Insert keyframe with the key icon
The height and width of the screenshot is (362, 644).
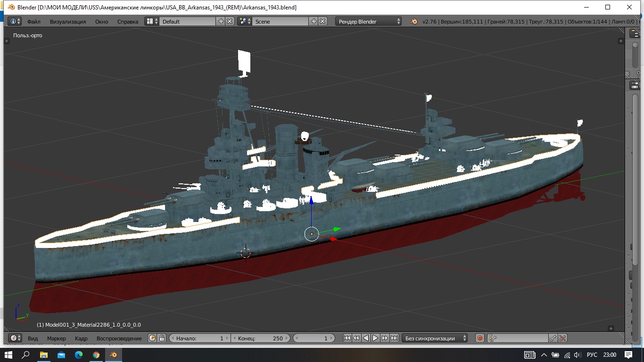point(553,338)
